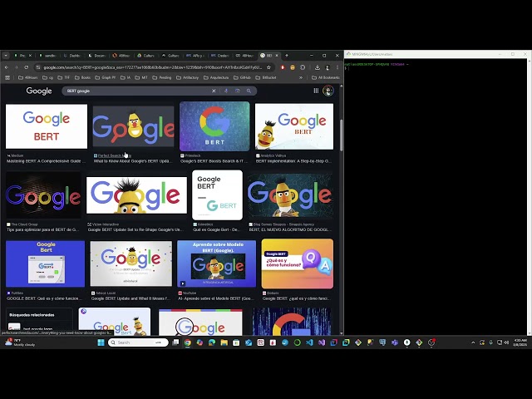This screenshot has height=399, width=532.
Task: Open Google Lens image search icon
Action: [238, 91]
